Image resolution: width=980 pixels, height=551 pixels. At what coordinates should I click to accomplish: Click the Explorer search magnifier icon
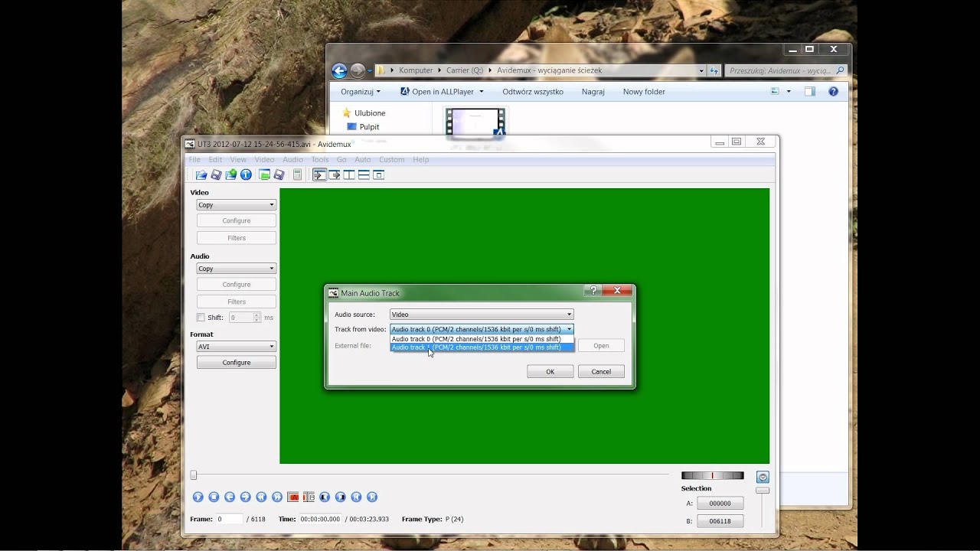[840, 70]
